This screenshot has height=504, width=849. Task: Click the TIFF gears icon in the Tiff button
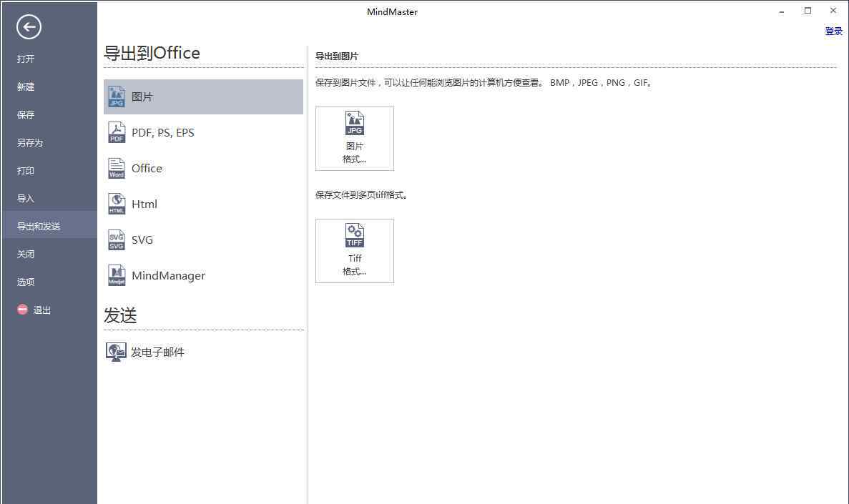pyautogui.click(x=355, y=235)
